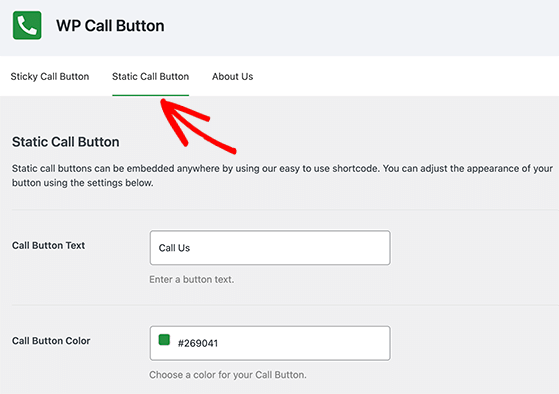Click the shortcode description paragraph
Screen dimensions: 559x394
[x=282, y=175]
